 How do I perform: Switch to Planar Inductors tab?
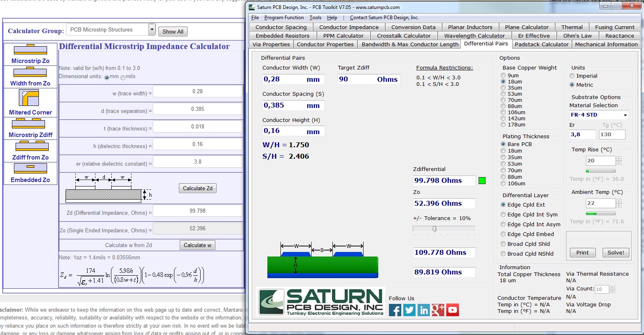(470, 27)
